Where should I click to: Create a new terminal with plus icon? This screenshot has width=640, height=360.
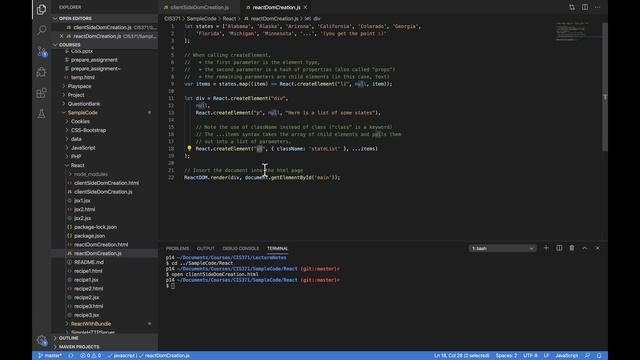pos(546,248)
